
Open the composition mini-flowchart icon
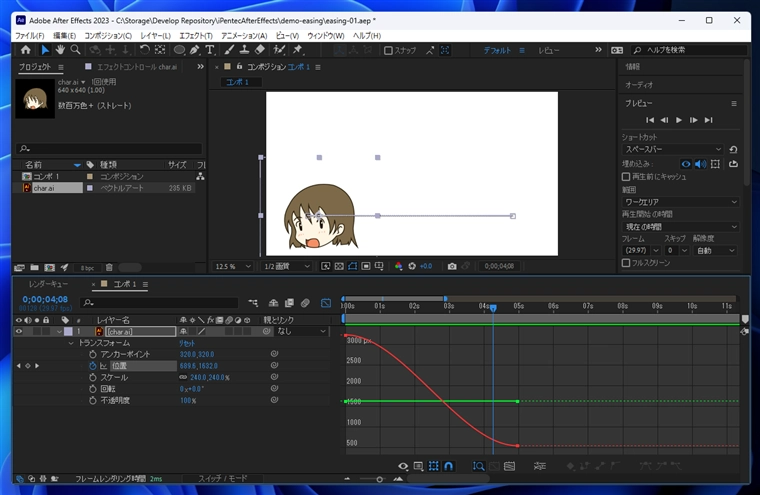coord(253,303)
